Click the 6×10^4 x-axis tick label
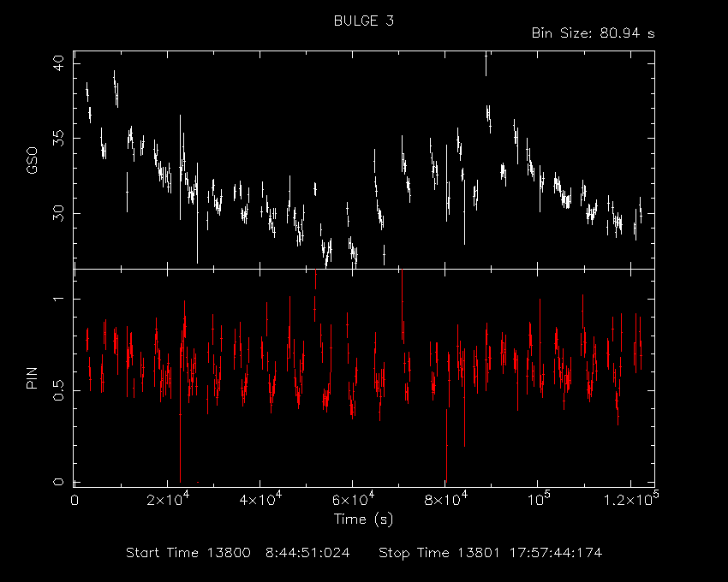The height and width of the screenshot is (582, 728). [x=354, y=499]
